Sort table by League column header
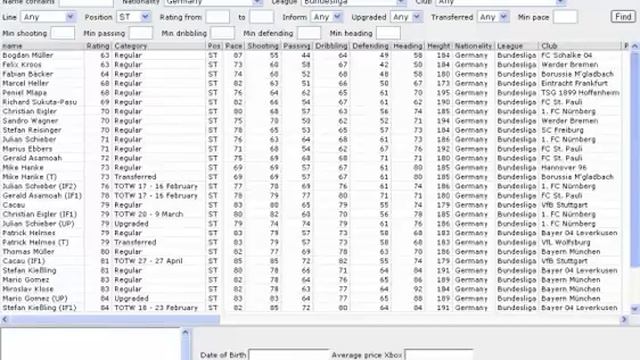Viewport: 640px width, 360px height. pos(517,46)
